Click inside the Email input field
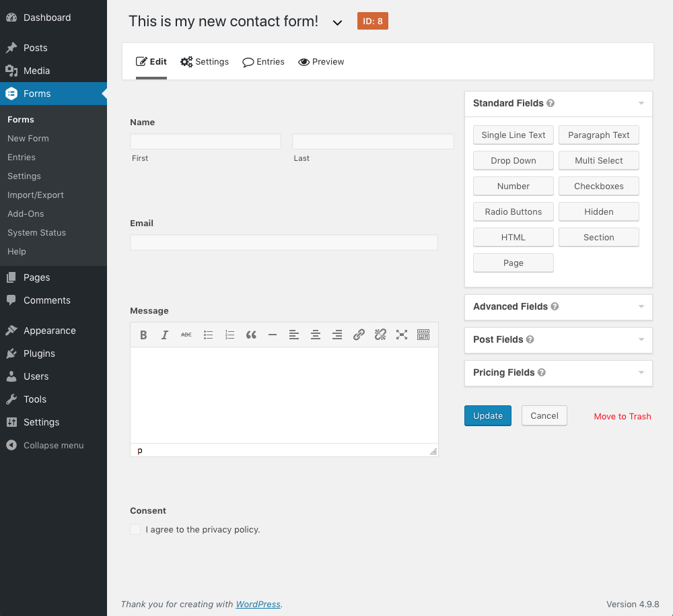Image resolution: width=673 pixels, height=616 pixels. click(283, 242)
